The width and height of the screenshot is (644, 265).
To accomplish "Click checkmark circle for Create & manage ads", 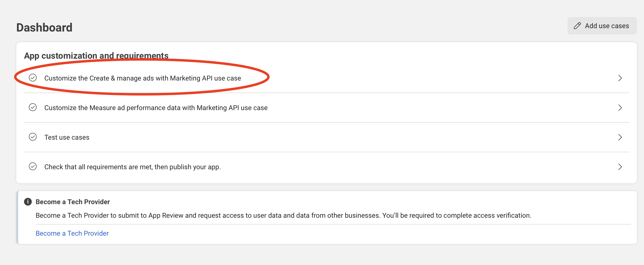I will click(x=33, y=78).
